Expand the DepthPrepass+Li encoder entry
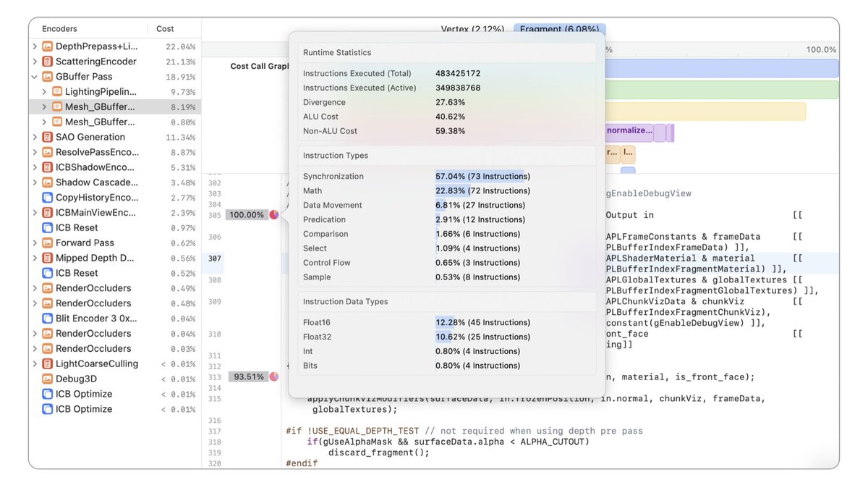This screenshot has width=868, height=488. coord(33,46)
